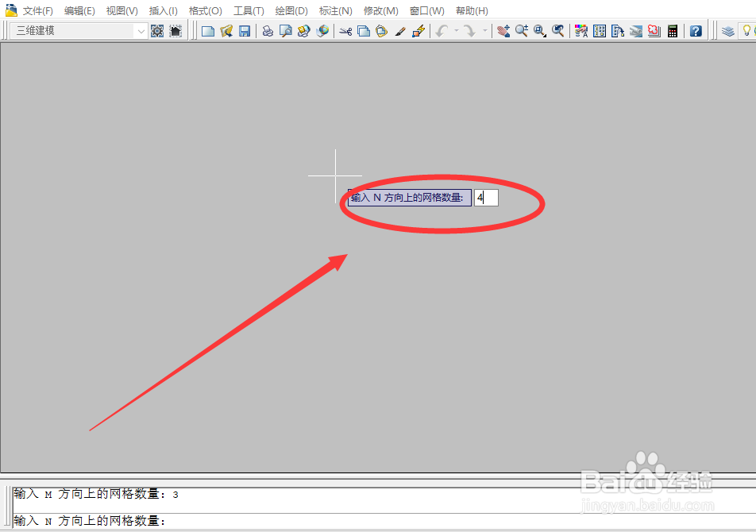Click the Match Properties brush icon
Viewport: 756px width, 532px height.
[400, 31]
